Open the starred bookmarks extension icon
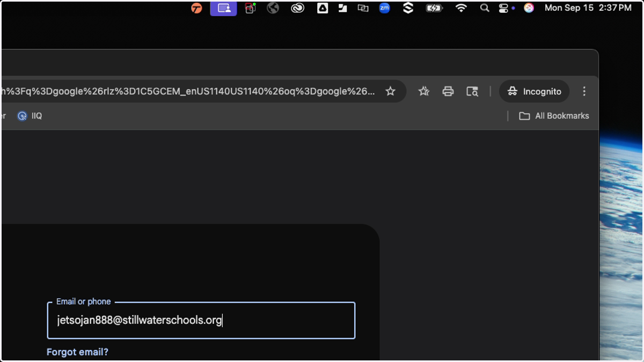 424,91
